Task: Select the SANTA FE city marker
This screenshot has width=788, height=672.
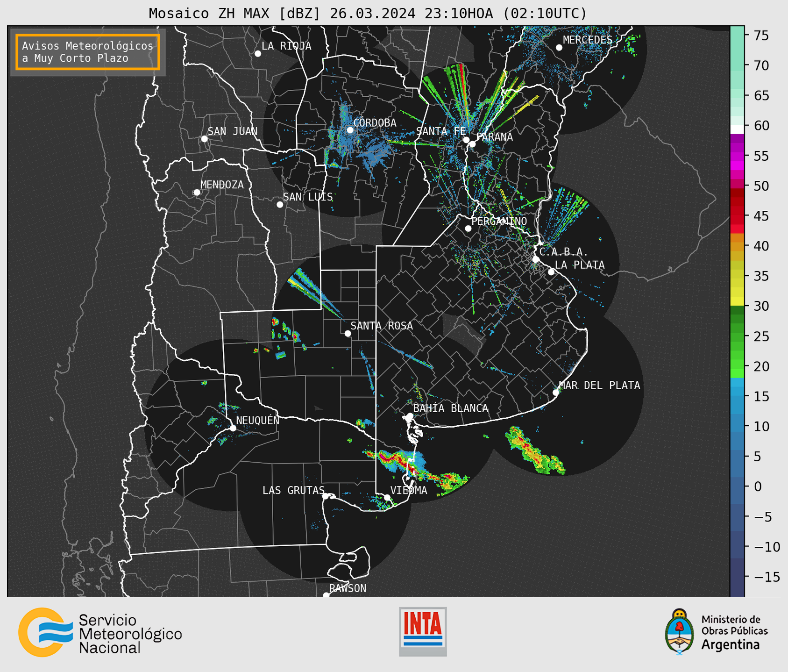Action: 466,140
